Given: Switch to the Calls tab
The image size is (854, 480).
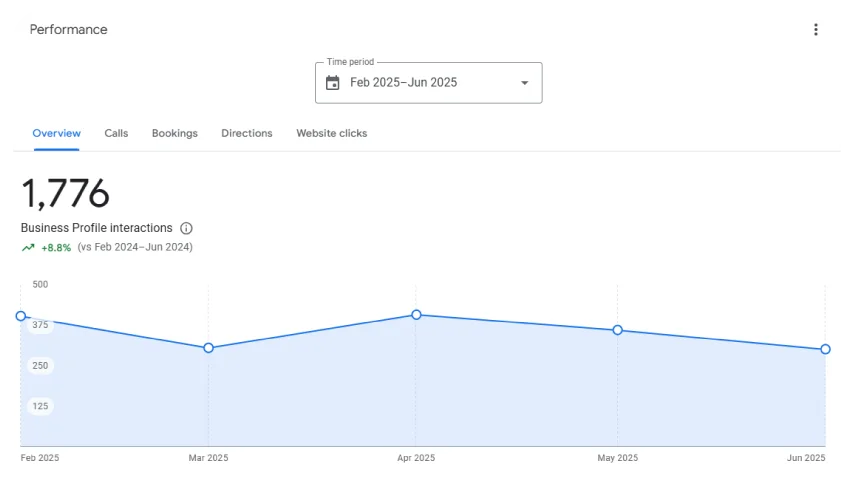Looking at the screenshot, I should click(116, 133).
